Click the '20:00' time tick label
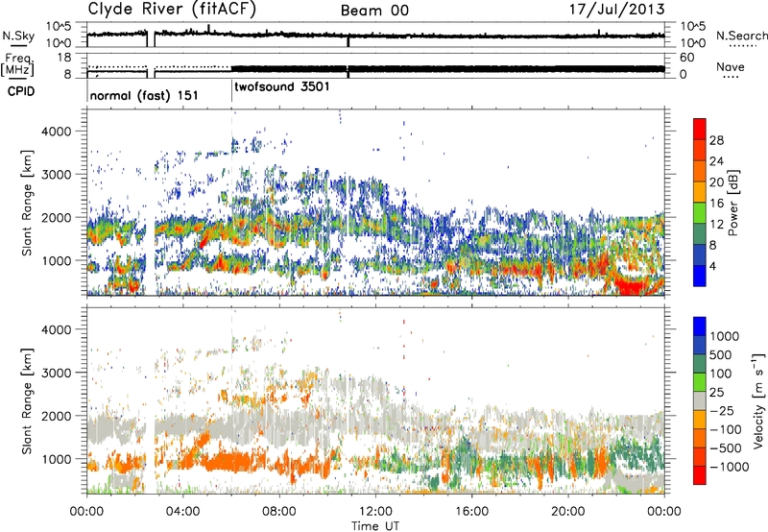The height and width of the screenshot is (532, 768). point(568,512)
